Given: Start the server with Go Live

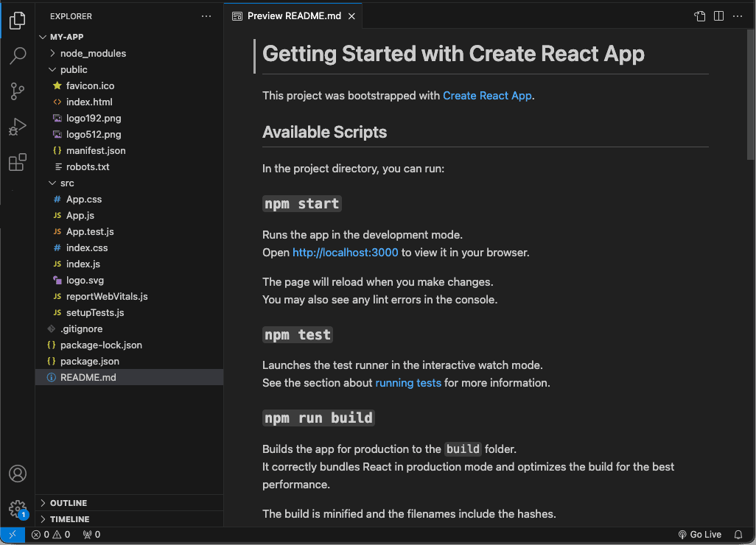Looking at the screenshot, I should point(699,534).
